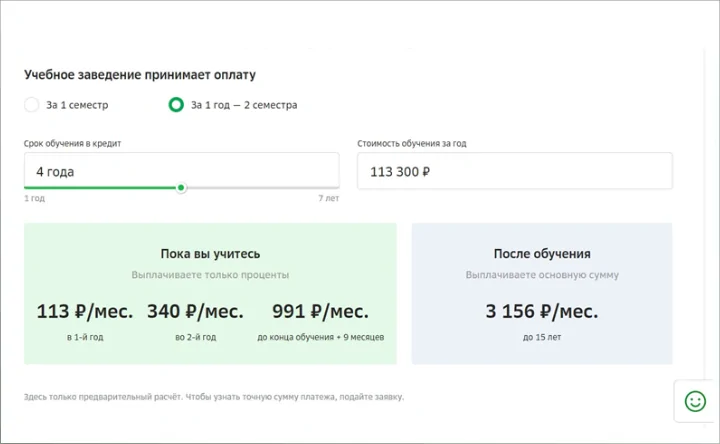The image size is (720, 444).
Task: Click the grey unfilled part of the term slider
Action: [x=260, y=187]
